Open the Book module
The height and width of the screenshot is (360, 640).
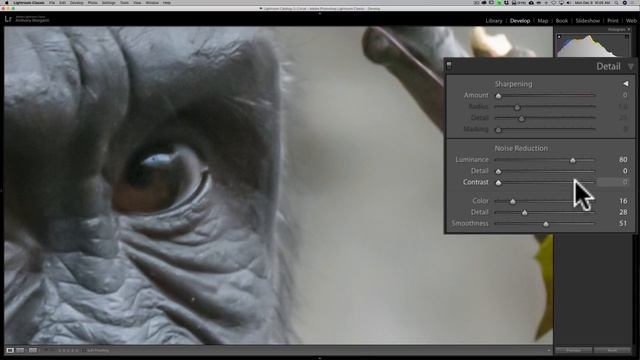click(x=562, y=20)
